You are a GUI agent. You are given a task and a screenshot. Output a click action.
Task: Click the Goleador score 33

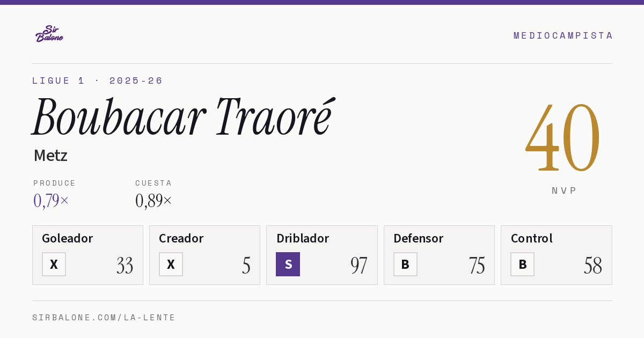125,266
